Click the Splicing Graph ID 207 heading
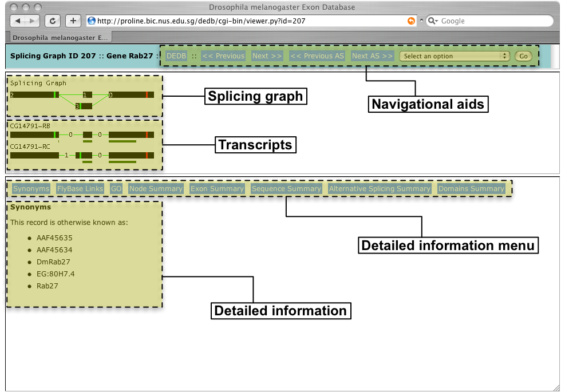 click(53, 56)
